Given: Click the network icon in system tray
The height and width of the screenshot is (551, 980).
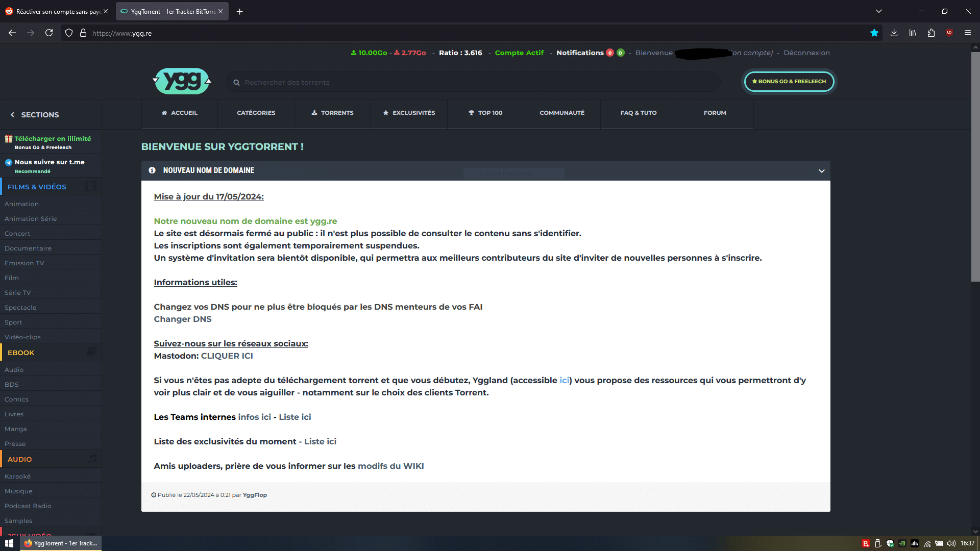Looking at the screenshot, I should click(927, 543).
